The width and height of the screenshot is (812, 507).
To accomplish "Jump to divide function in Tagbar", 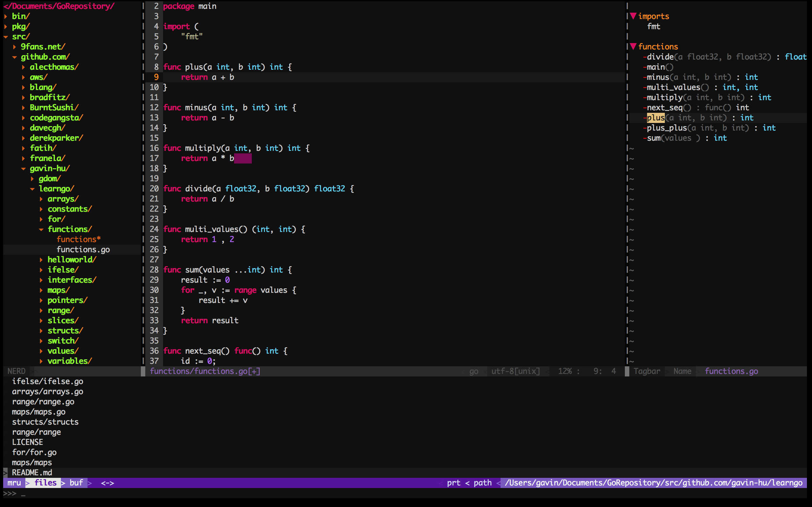I will (x=660, y=57).
